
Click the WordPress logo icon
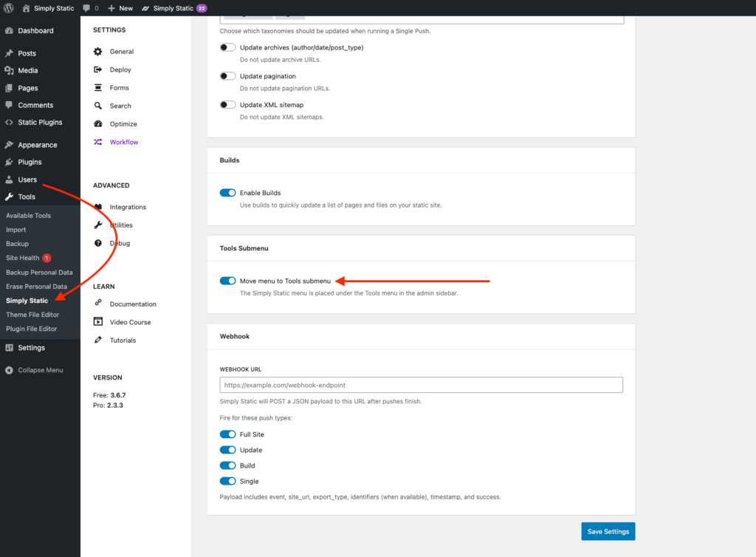point(9,8)
